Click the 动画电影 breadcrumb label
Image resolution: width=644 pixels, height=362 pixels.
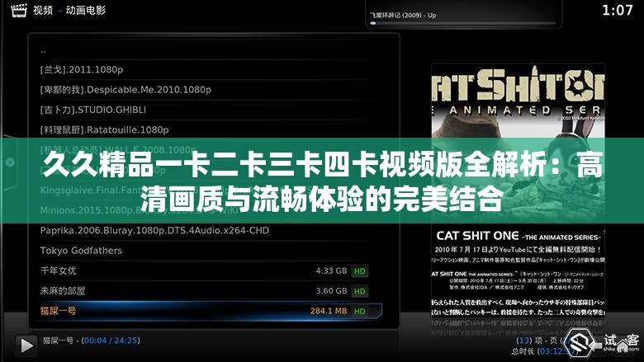tap(85, 10)
